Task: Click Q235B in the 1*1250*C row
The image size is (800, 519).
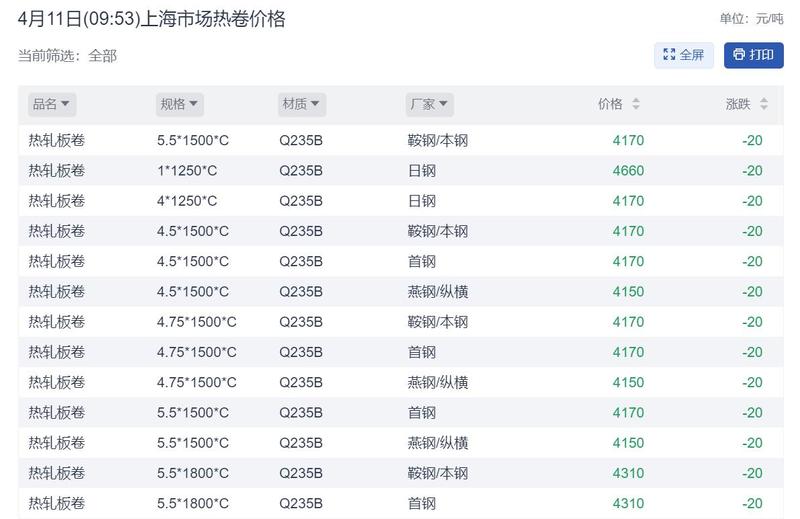Action: click(301, 170)
